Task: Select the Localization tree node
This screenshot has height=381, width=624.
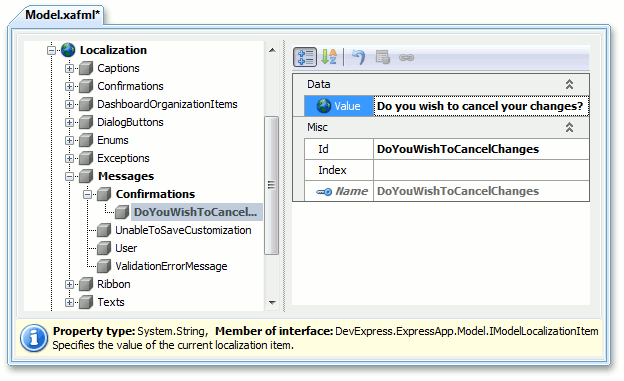Action: [113, 50]
